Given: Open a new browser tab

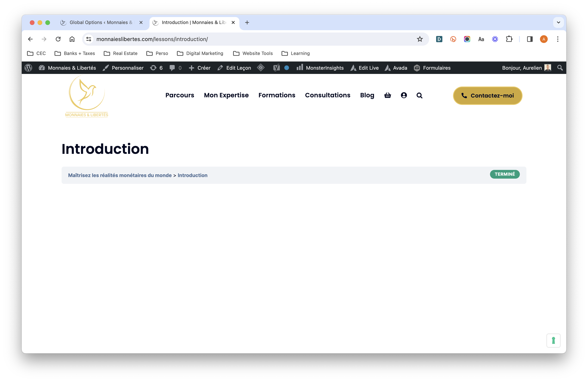Looking at the screenshot, I should [247, 22].
